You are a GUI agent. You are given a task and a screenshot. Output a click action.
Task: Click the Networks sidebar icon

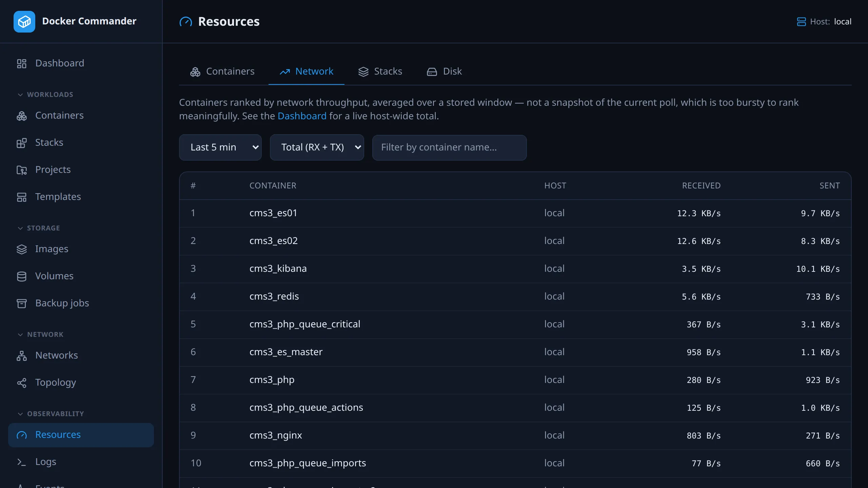click(22, 355)
